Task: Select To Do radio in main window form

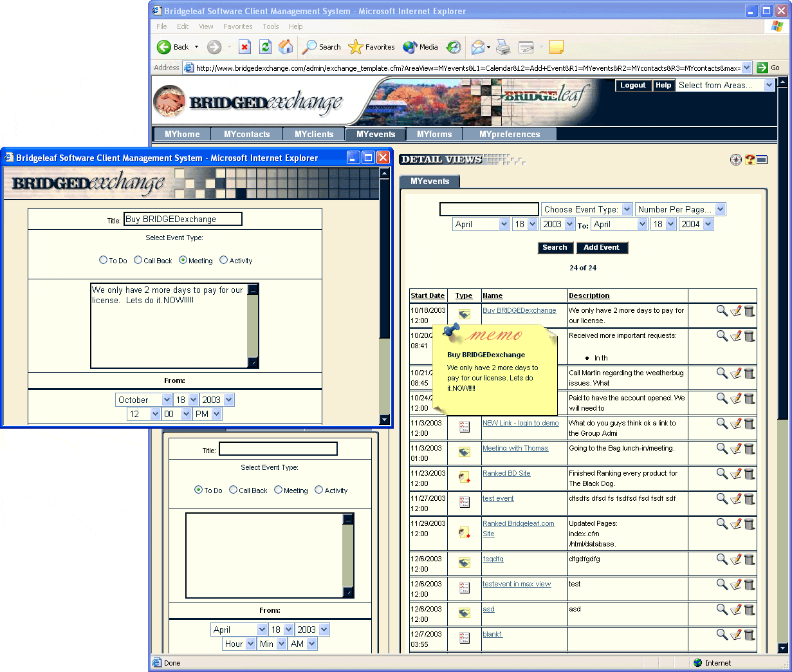Action: click(x=198, y=490)
